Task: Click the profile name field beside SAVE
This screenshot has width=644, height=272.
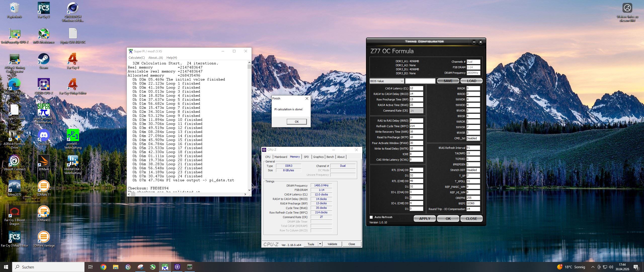Action: click(420, 81)
